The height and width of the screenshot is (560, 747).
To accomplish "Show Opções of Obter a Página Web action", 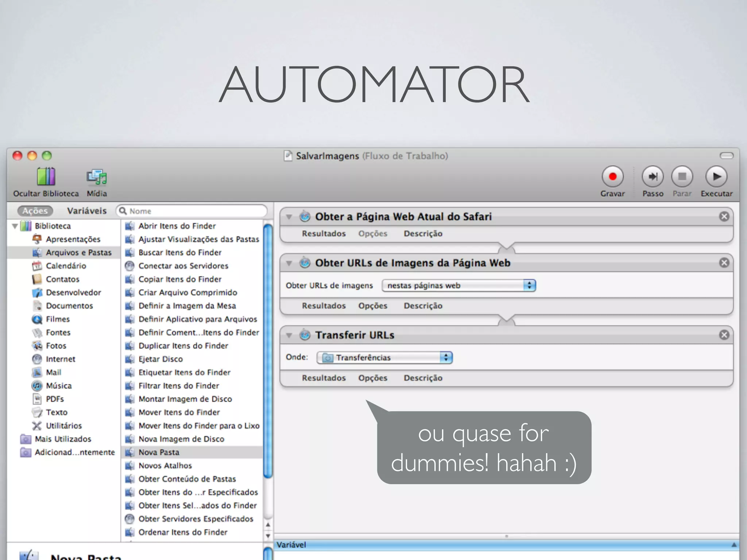I will pyautogui.click(x=372, y=234).
